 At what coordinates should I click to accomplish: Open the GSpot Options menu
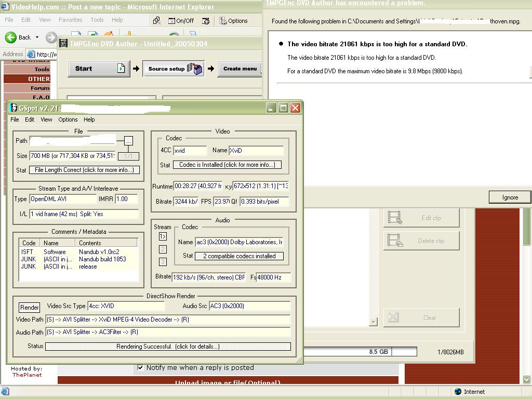(x=68, y=119)
